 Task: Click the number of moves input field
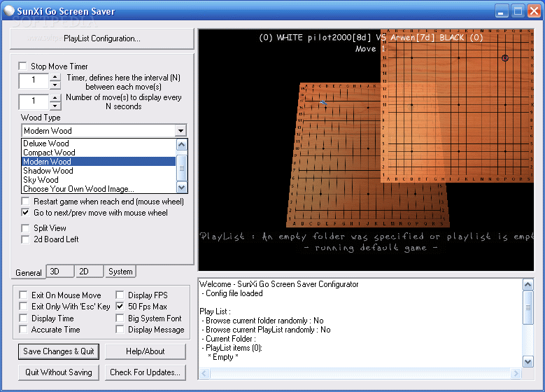tap(34, 101)
